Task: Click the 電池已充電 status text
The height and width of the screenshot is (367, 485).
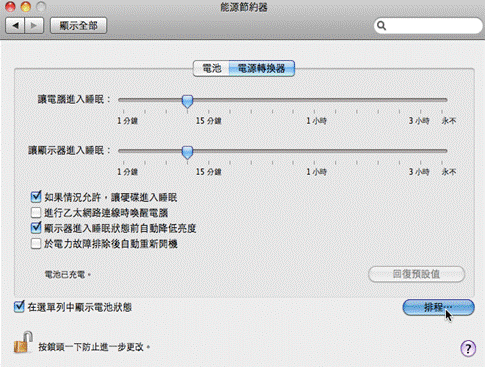Action: [68, 275]
